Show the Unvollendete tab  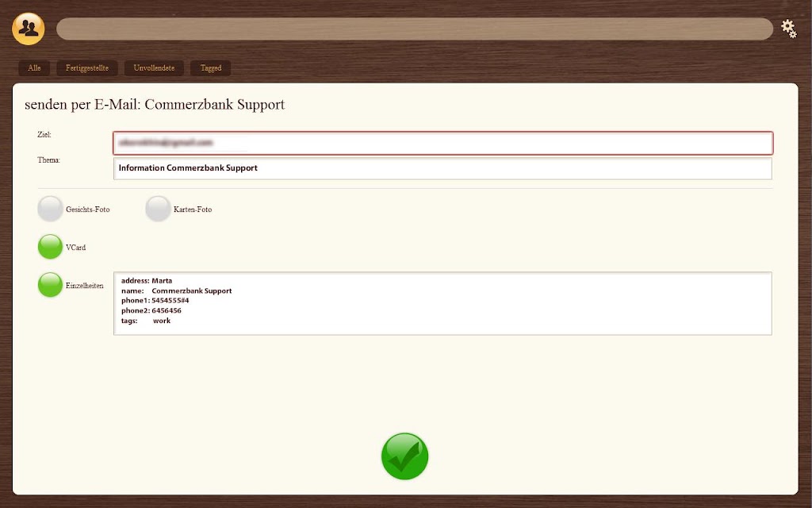tap(154, 68)
